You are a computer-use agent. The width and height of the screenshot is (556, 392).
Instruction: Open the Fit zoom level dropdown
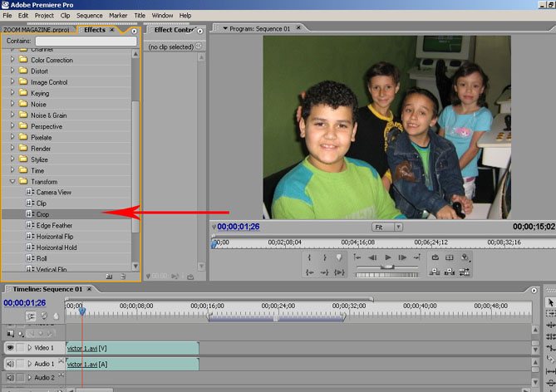(397, 227)
